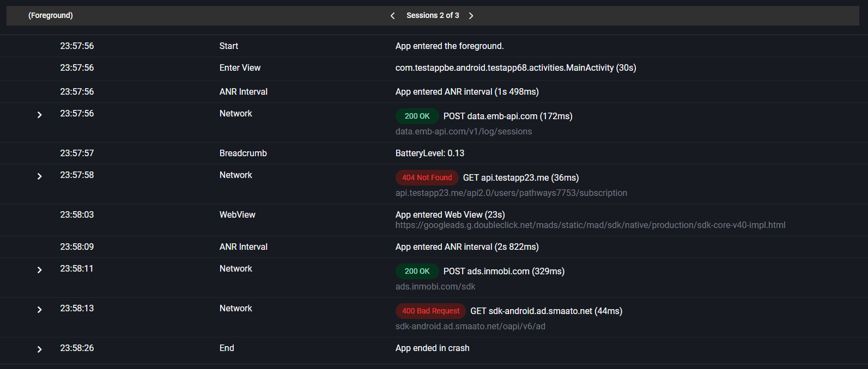The width and height of the screenshot is (868, 369).
Task: Open the googleads doubleclick WebView URL
Action: pos(590,225)
